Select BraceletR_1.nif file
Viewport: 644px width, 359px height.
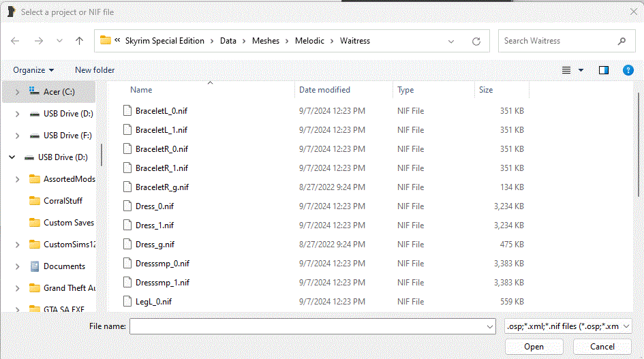pyautogui.click(x=162, y=168)
